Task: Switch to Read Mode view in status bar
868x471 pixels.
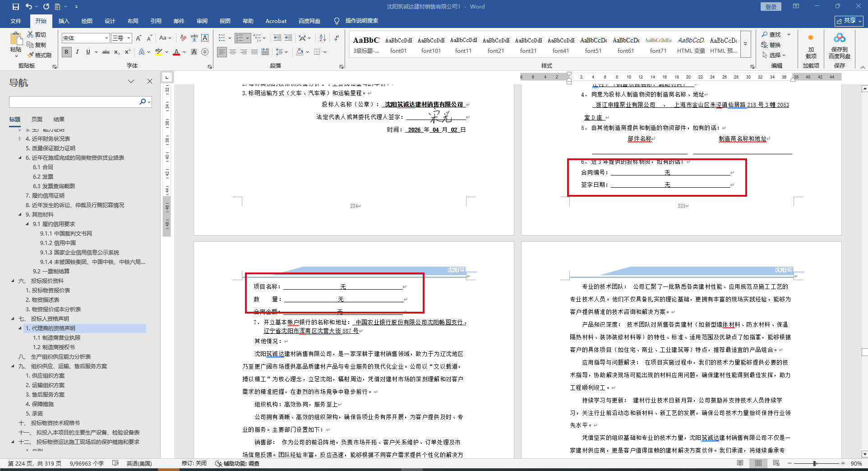Action: (x=740, y=463)
